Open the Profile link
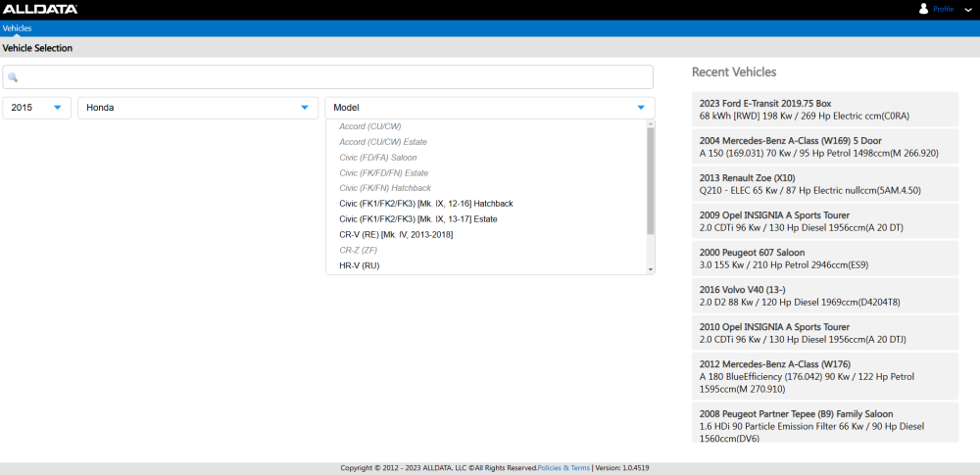Viewport: 980px width, 475px height. [x=943, y=9]
